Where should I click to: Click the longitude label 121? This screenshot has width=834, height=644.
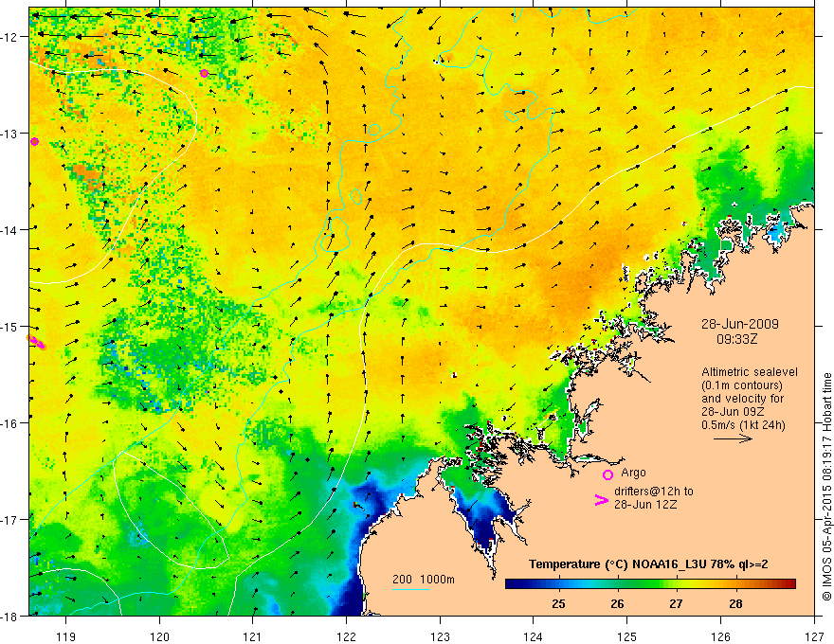coord(252,636)
